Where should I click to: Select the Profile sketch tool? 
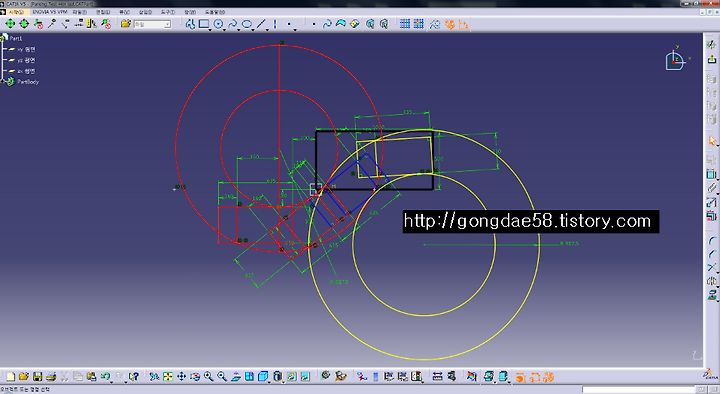coord(190,24)
